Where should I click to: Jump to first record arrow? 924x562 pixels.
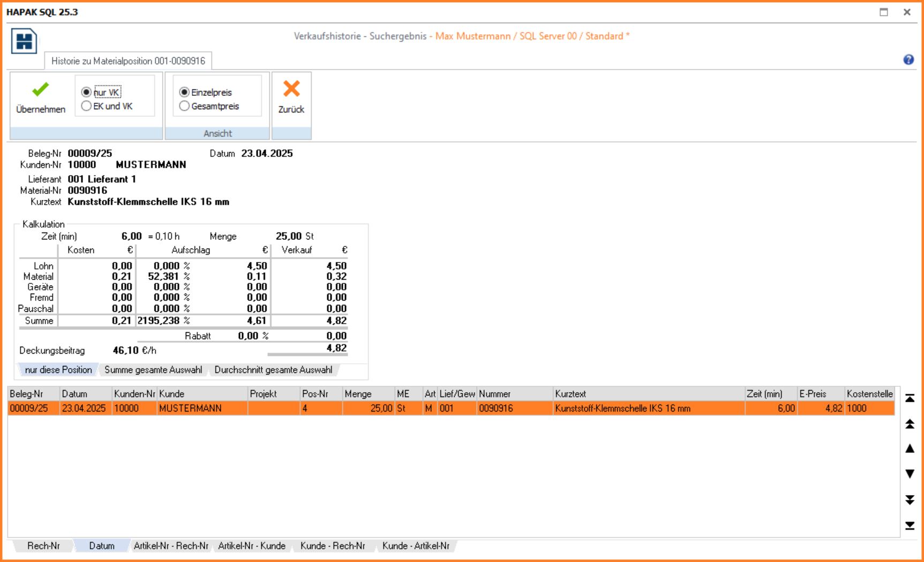point(910,398)
